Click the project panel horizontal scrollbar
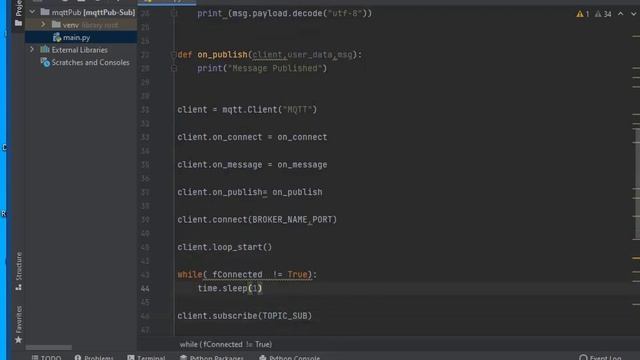This screenshot has height=360, width=640. 49,347
